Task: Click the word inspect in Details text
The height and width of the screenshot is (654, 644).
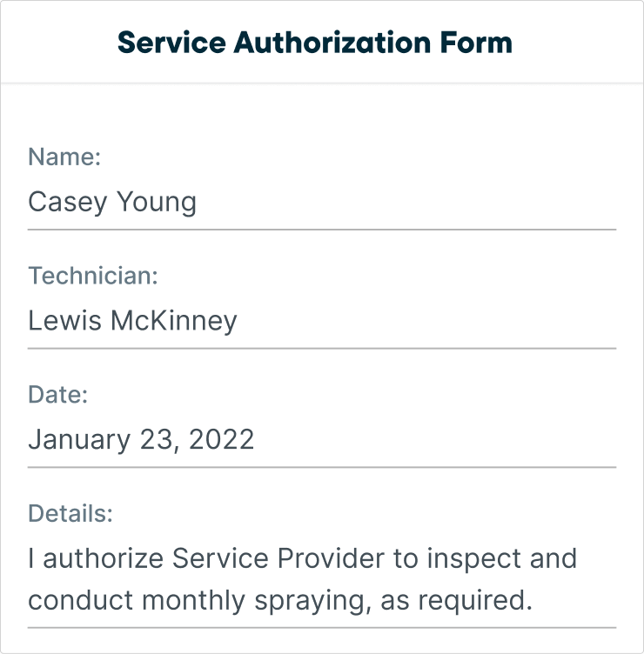Action: pyautogui.click(x=473, y=559)
